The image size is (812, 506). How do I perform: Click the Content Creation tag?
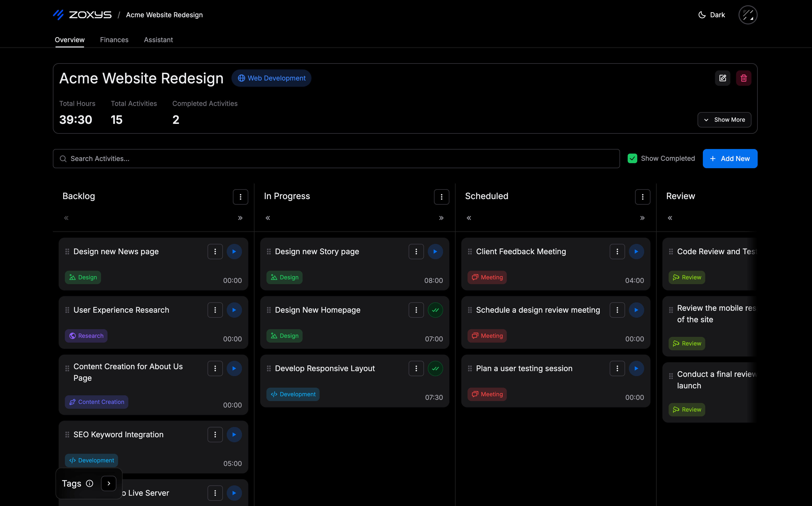pyautogui.click(x=97, y=402)
